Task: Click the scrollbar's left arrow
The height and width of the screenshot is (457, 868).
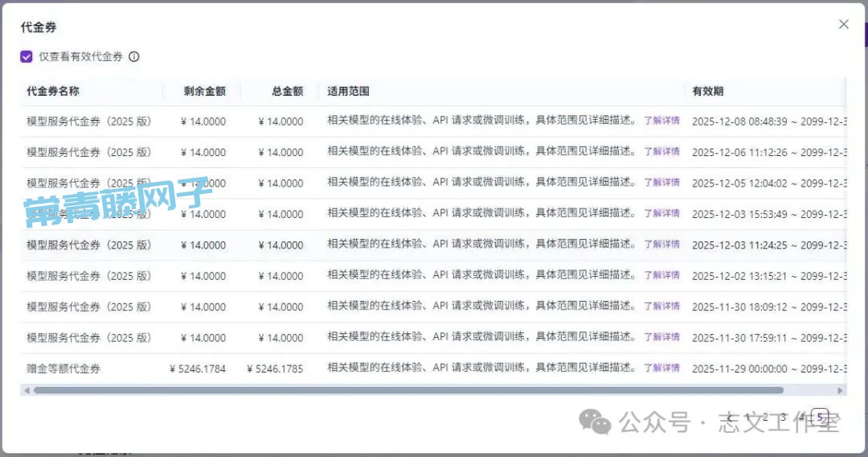Action: point(27,390)
